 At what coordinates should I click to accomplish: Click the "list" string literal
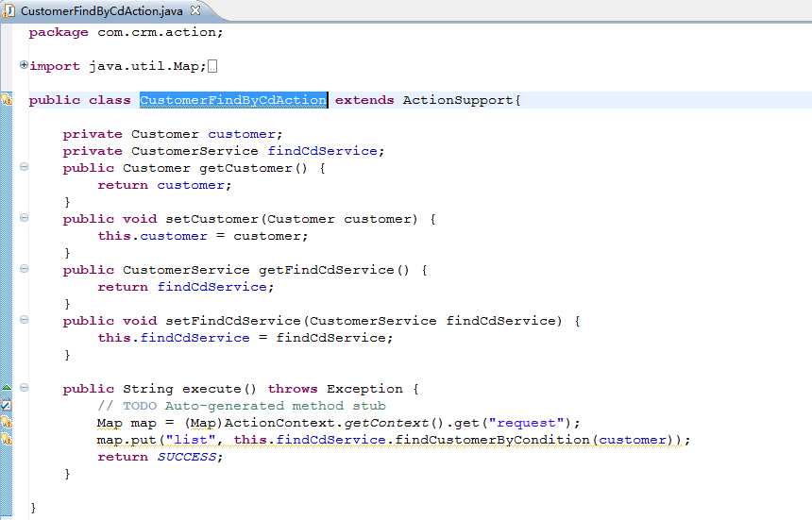tap(191, 440)
